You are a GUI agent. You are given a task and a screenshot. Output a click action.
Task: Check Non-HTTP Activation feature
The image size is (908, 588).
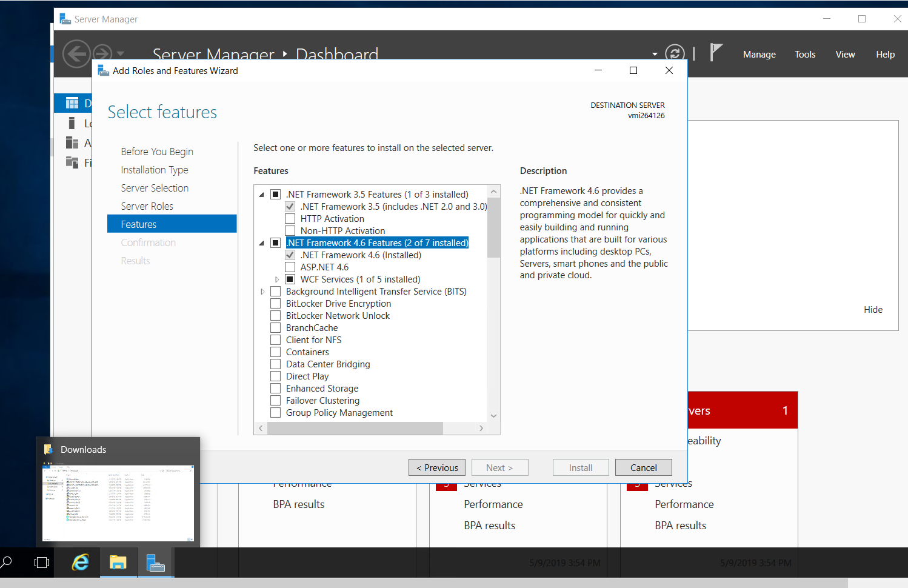pyautogui.click(x=290, y=231)
